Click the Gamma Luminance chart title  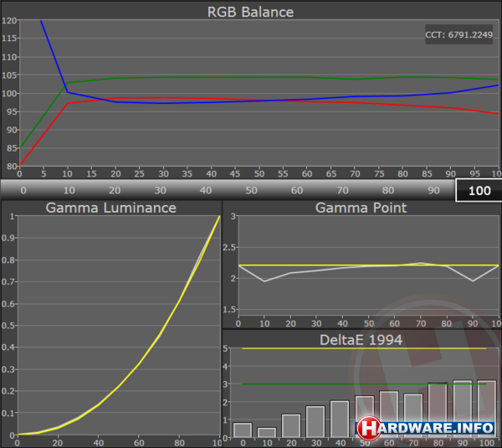tap(110, 208)
